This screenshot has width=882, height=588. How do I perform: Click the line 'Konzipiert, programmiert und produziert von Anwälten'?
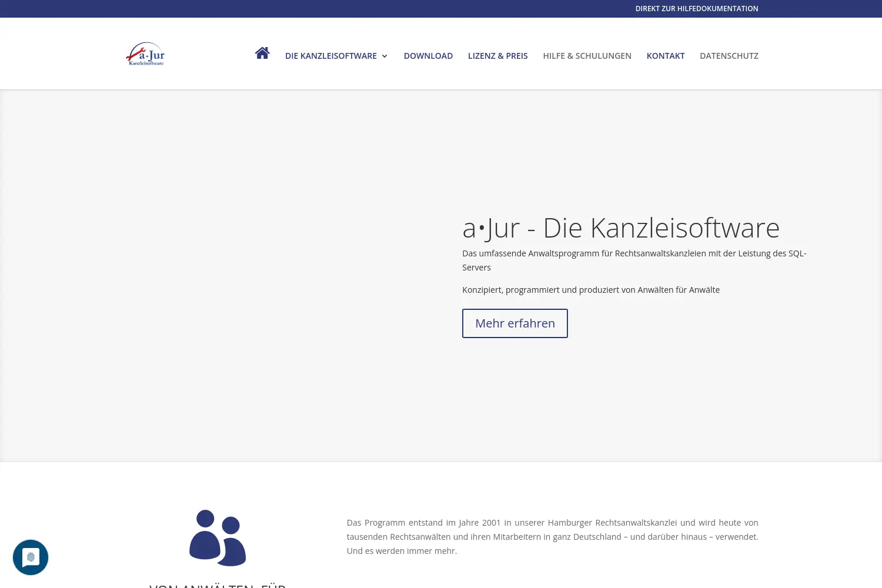coord(591,290)
